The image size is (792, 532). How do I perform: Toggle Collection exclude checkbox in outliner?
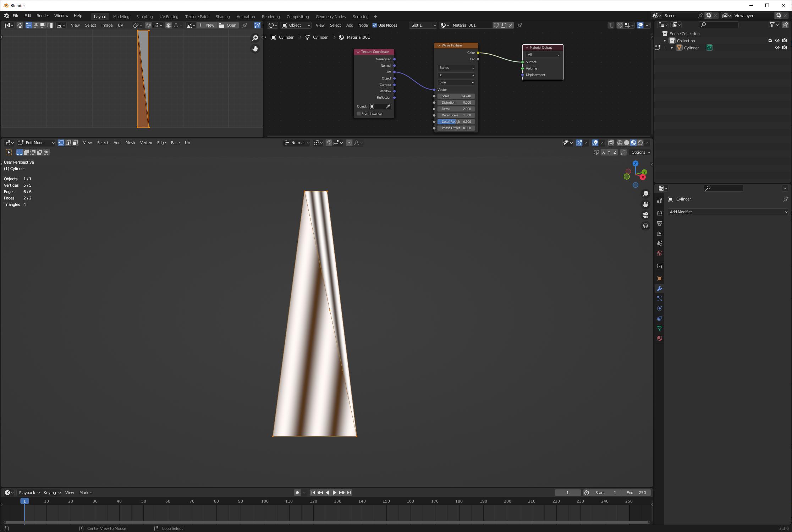[770, 40]
